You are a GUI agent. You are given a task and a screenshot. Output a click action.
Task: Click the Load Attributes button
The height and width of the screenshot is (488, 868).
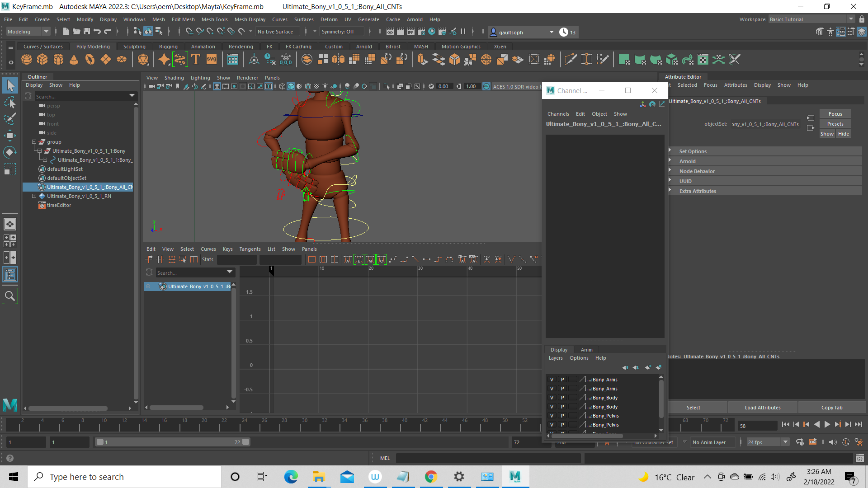(x=762, y=407)
